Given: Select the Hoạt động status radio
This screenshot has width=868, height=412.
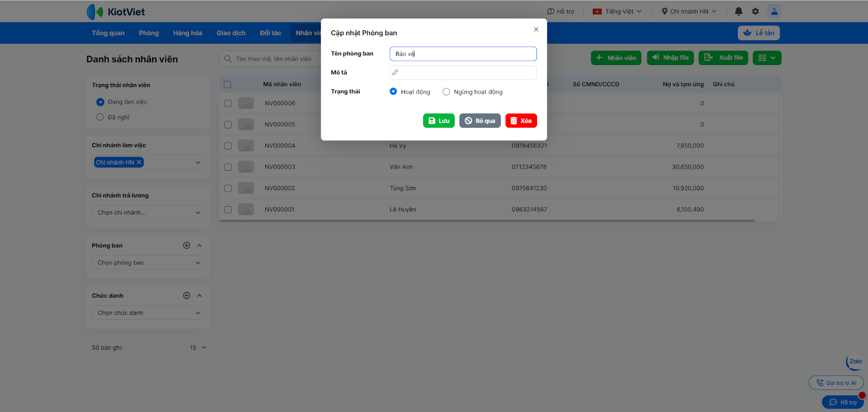Looking at the screenshot, I should (x=393, y=92).
